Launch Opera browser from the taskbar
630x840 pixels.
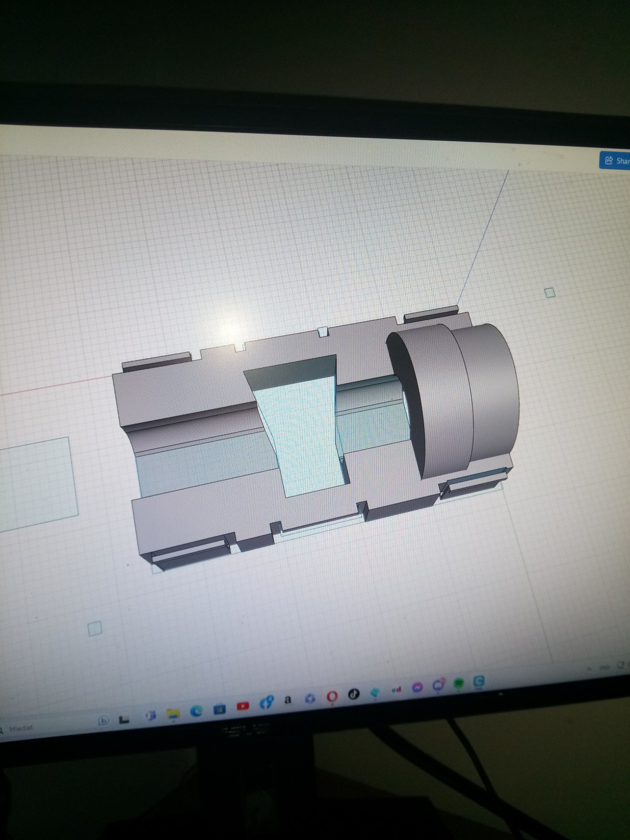(332, 696)
